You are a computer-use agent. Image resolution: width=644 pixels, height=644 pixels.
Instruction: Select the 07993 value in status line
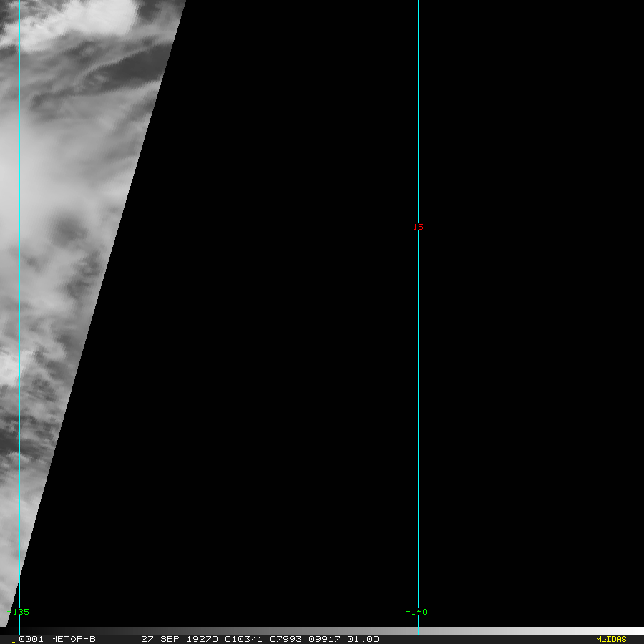(x=286, y=639)
